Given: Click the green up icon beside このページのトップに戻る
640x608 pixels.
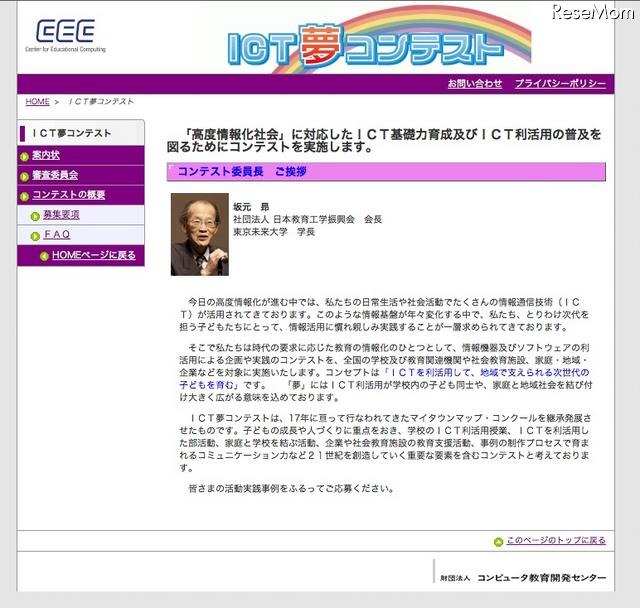Looking at the screenshot, I should [x=498, y=542].
